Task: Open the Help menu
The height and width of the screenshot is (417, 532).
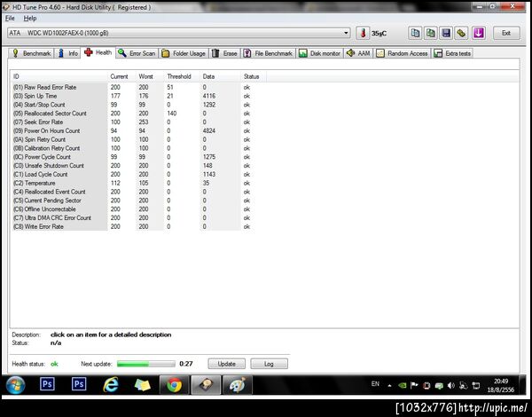Action: (x=30, y=19)
